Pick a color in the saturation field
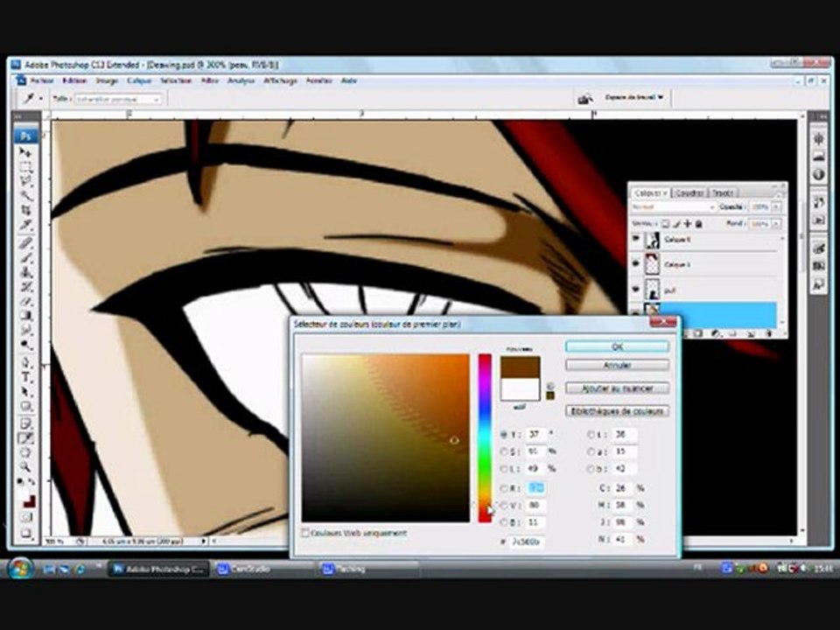The image size is (840, 630). [x=385, y=437]
